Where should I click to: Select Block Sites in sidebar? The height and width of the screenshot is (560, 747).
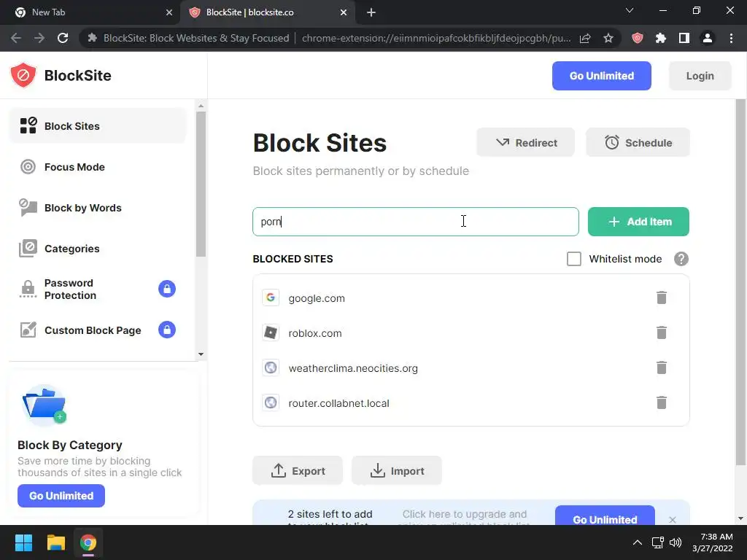pos(98,125)
